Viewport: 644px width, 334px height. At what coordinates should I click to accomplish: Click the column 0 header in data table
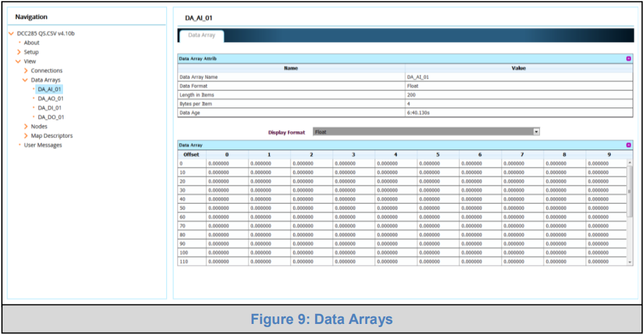(227, 154)
